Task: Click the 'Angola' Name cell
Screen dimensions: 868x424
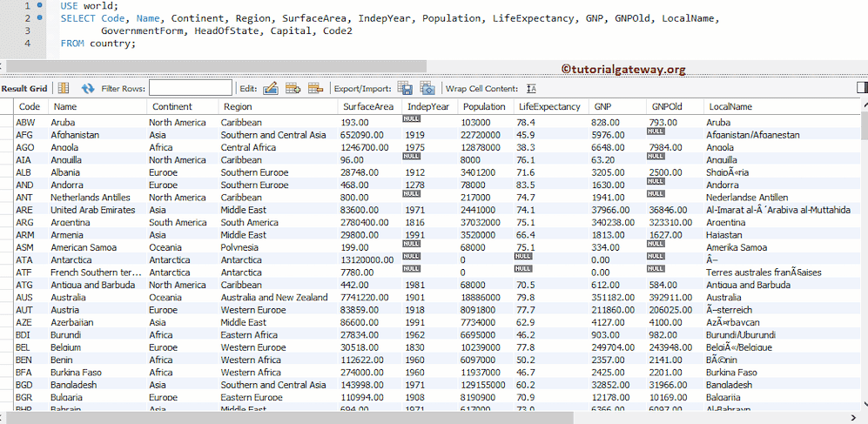Action: 98,147
